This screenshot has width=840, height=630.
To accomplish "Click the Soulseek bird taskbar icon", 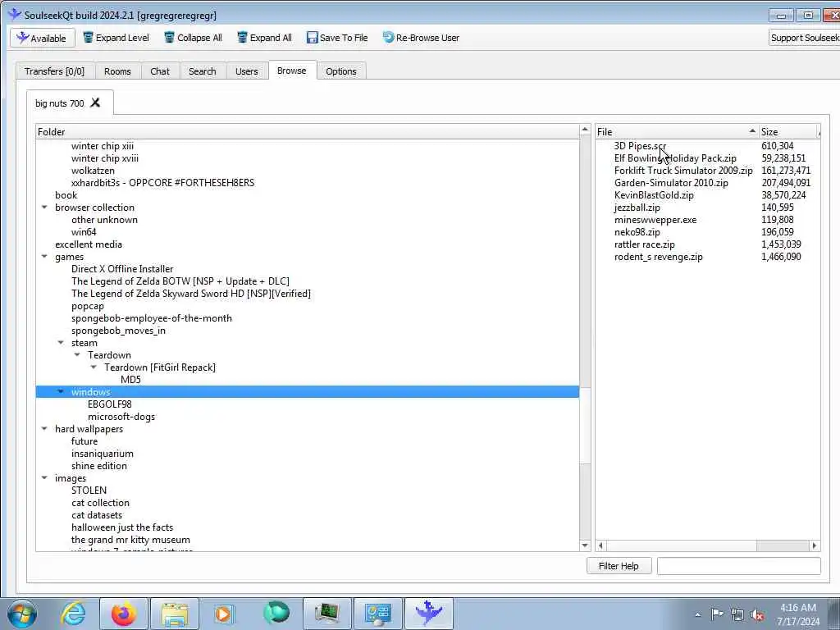I will tap(428, 614).
